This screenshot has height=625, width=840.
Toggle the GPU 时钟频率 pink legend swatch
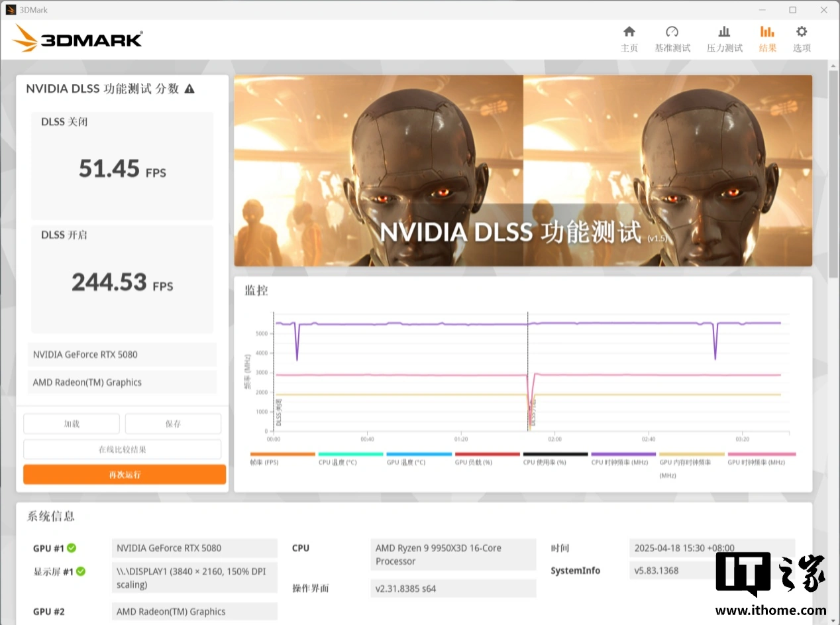pos(761,455)
